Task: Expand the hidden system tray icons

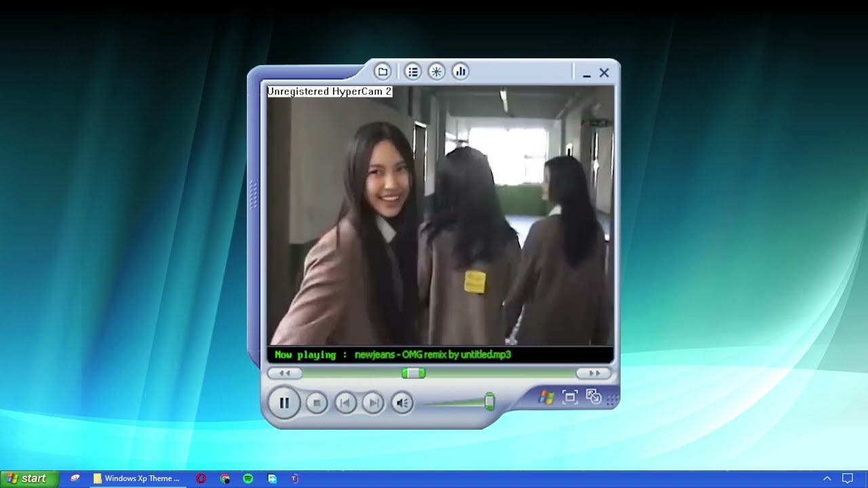Action: click(827, 479)
